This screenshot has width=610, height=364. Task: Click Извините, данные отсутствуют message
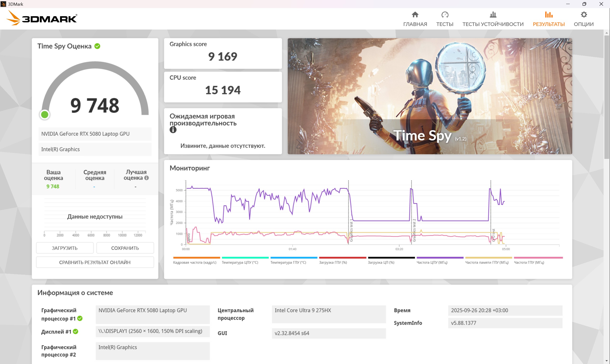[223, 146]
